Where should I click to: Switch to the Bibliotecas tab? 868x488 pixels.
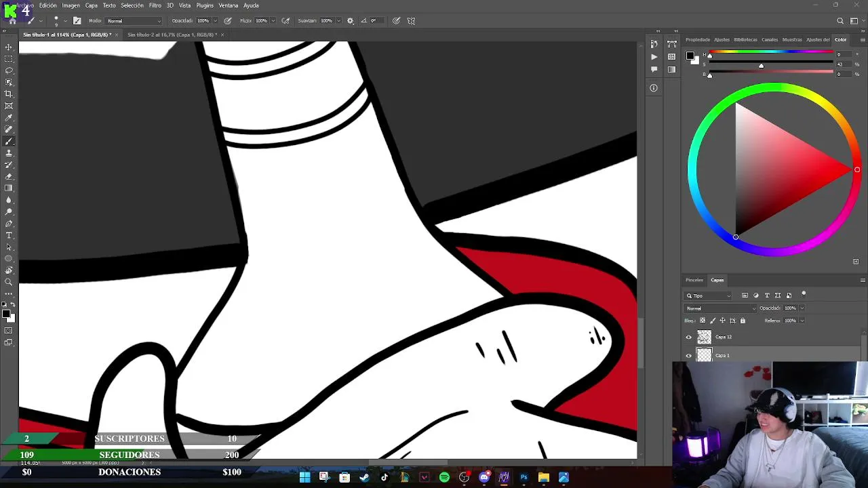coord(745,39)
